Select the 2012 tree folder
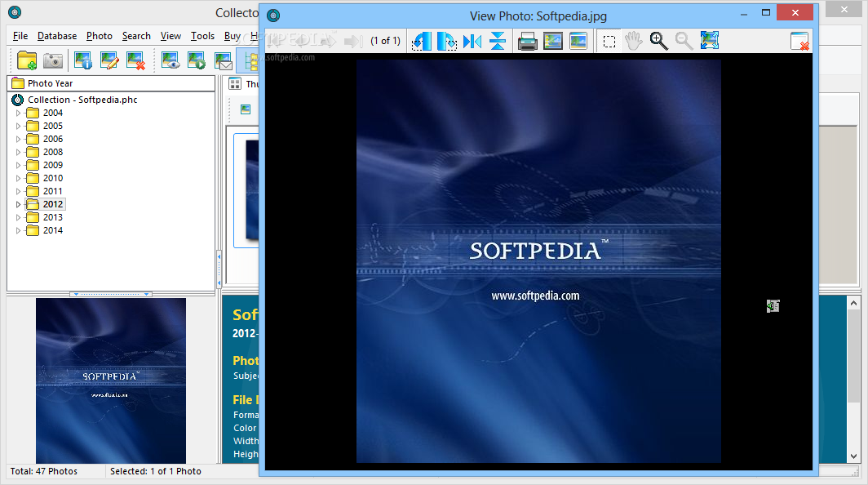The image size is (868, 485). click(x=52, y=204)
